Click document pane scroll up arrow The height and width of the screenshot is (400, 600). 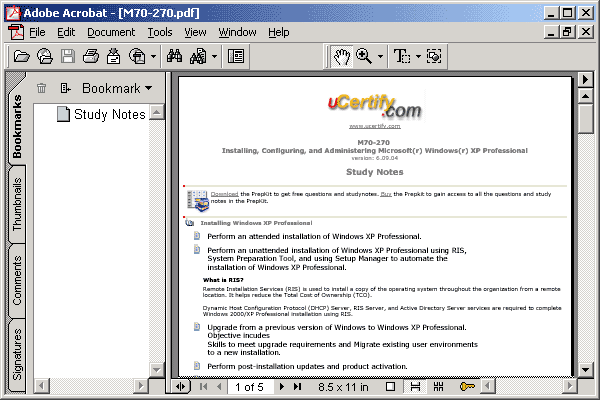coord(585,96)
